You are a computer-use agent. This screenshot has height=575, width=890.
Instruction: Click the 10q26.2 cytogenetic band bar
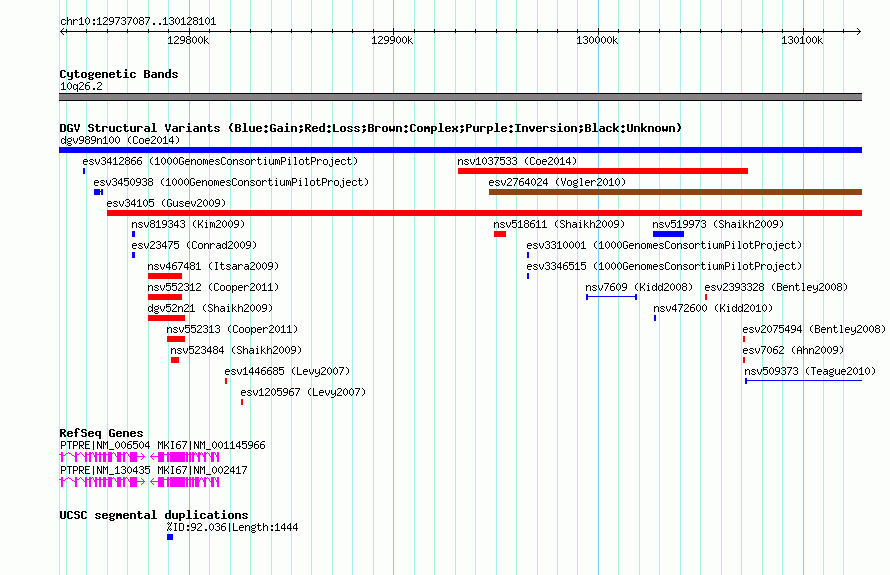click(x=460, y=97)
